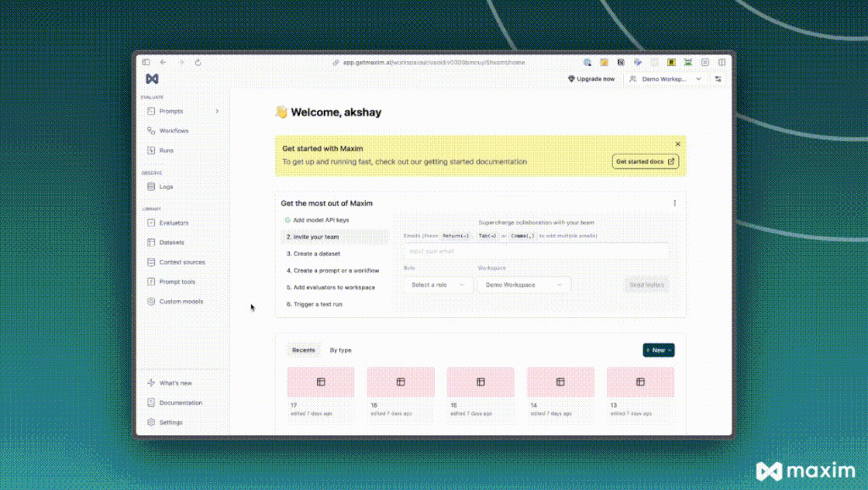Open the sliders settings icon in top-right header
This screenshot has width=868, height=490.
(x=718, y=79)
